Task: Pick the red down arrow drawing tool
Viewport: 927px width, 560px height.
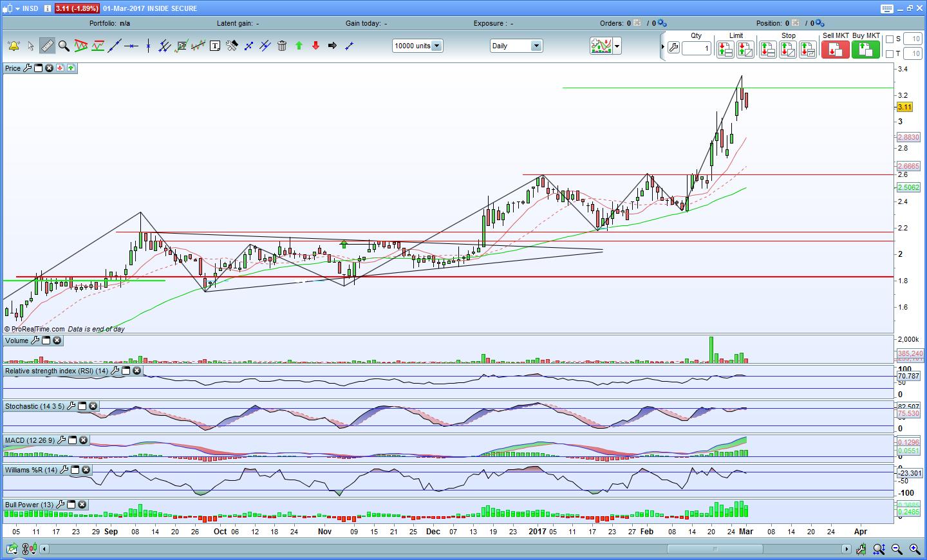Action: coord(315,46)
